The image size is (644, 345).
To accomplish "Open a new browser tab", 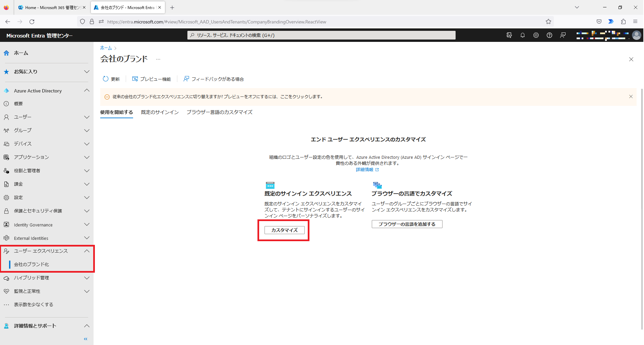I will coord(172,7).
